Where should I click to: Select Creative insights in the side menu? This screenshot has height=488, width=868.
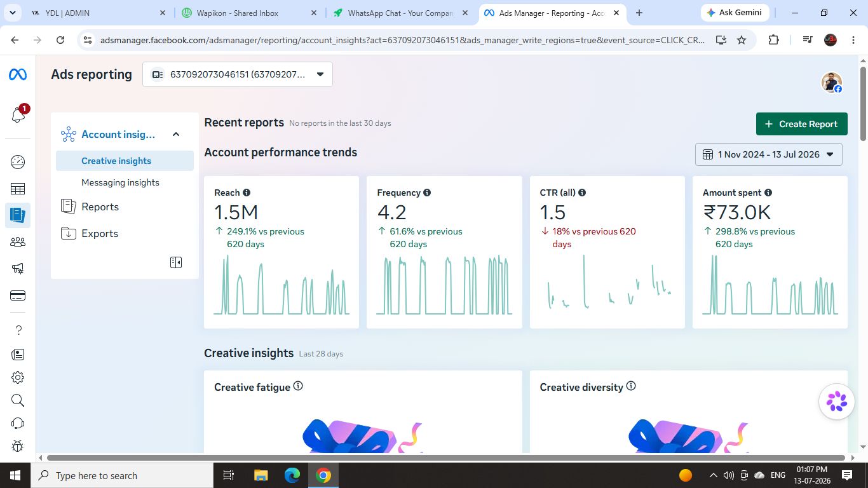(x=125, y=161)
